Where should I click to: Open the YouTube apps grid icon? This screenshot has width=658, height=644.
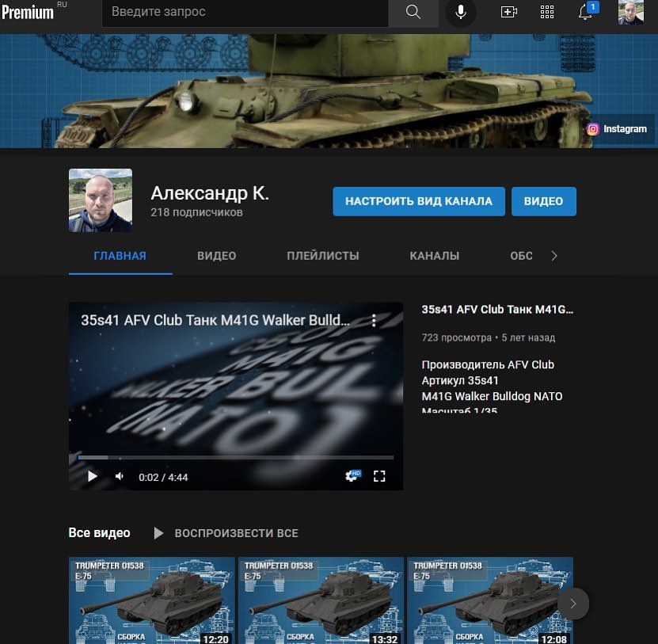click(547, 12)
